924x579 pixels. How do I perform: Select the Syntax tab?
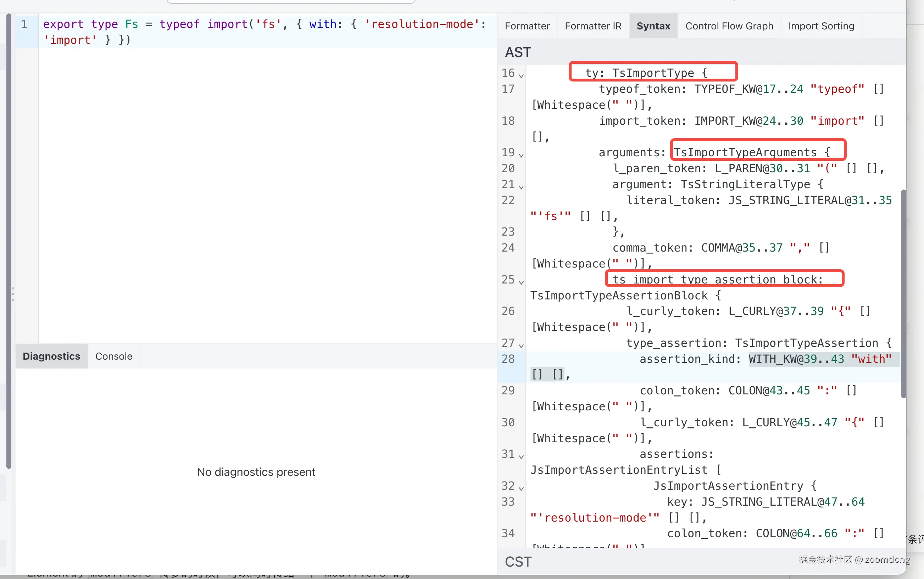tap(653, 26)
